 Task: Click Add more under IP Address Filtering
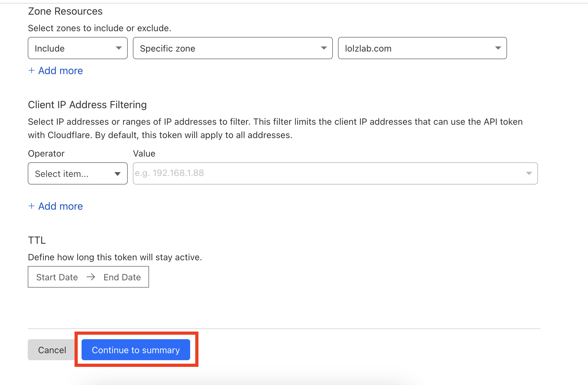pyautogui.click(x=56, y=206)
